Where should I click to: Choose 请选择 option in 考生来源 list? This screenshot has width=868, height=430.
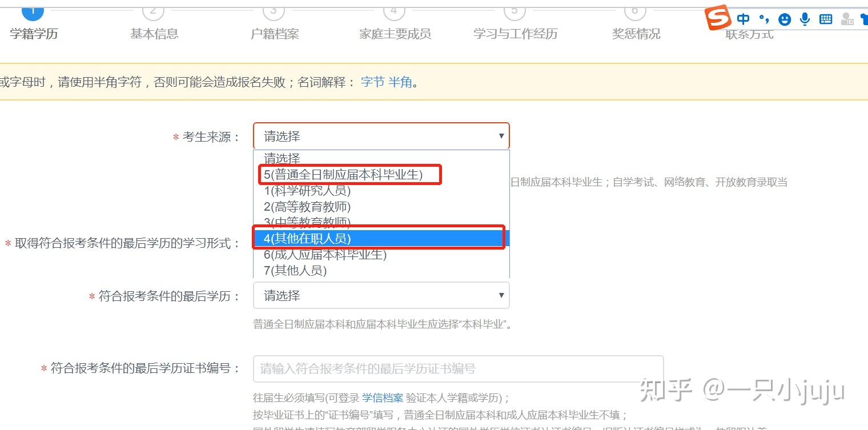point(381,159)
